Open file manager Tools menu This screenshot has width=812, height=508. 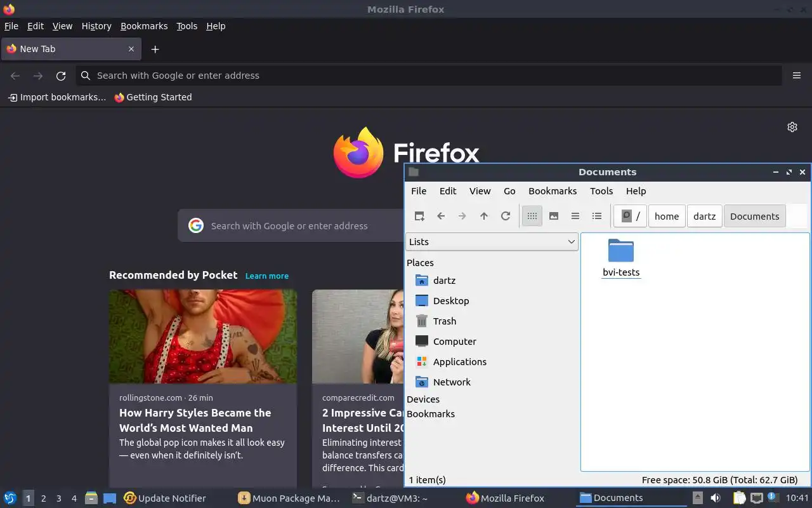pos(601,191)
